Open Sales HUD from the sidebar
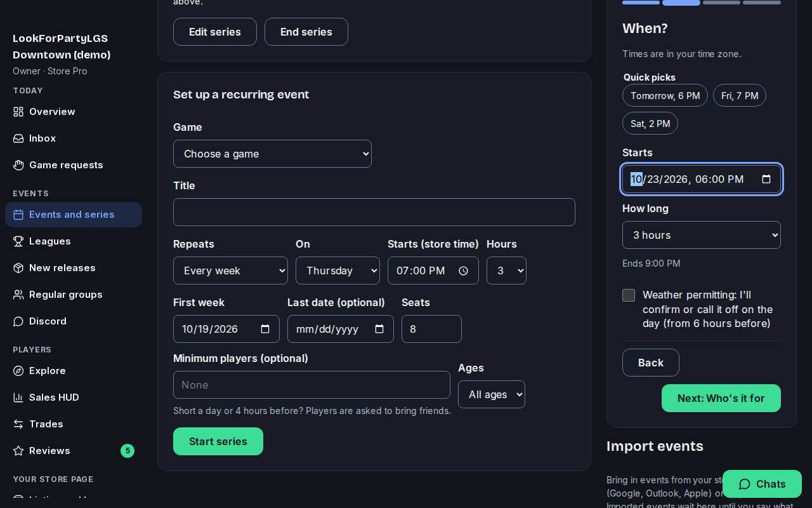The height and width of the screenshot is (508, 812). click(74, 398)
